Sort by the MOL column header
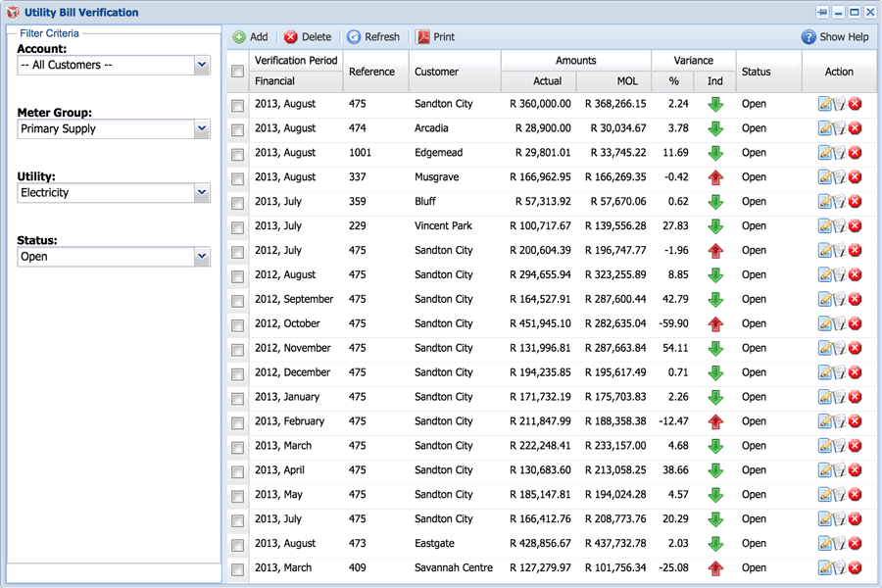This screenshot has height=588, width=882. pyautogui.click(x=613, y=81)
